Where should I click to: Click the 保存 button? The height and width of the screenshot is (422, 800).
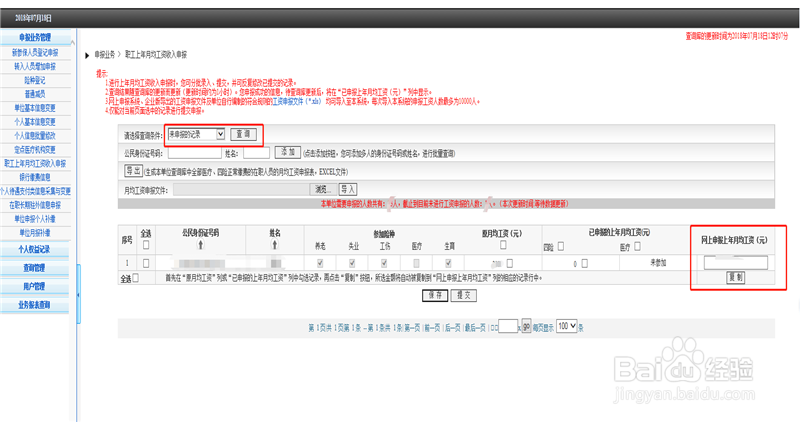pyautogui.click(x=435, y=295)
